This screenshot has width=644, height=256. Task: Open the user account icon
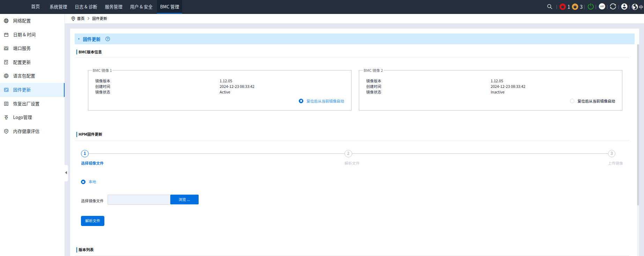(x=624, y=7)
